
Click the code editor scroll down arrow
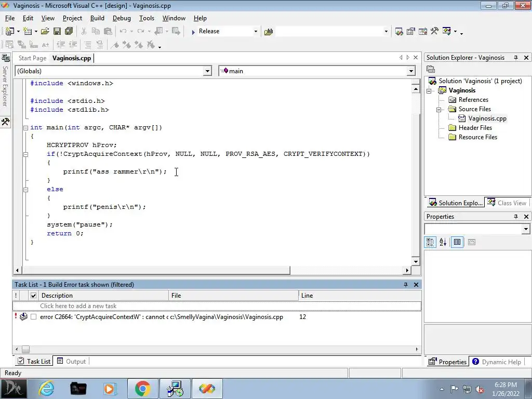[x=416, y=261]
